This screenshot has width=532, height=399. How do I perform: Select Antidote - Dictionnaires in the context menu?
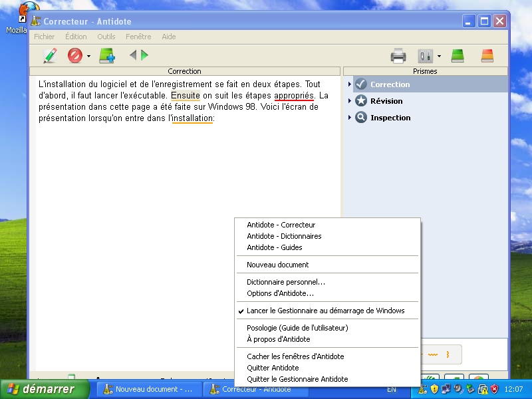[x=284, y=236]
